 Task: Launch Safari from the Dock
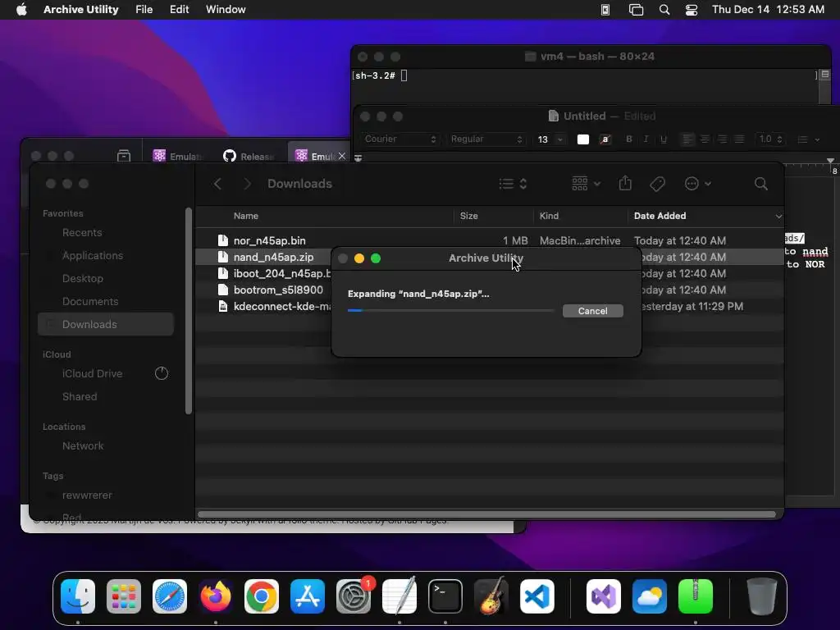pyautogui.click(x=170, y=596)
